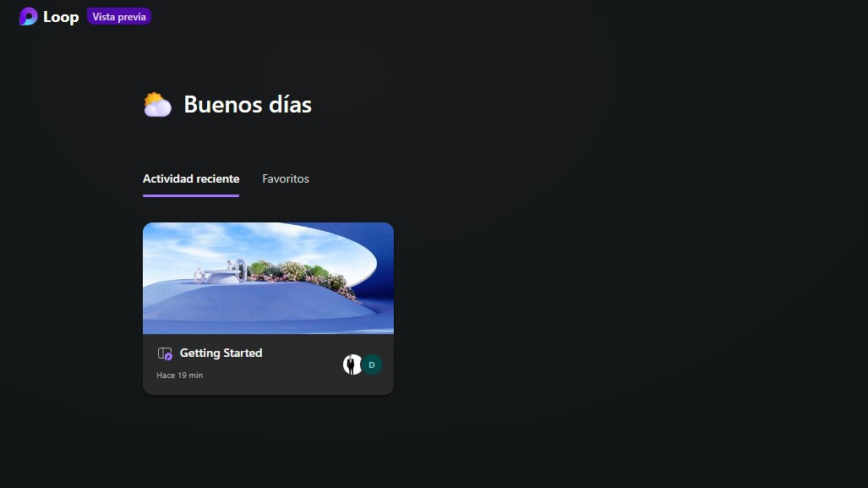Click the Hace 19 min timestamp
This screenshot has width=868, height=488.
pyautogui.click(x=179, y=375)
